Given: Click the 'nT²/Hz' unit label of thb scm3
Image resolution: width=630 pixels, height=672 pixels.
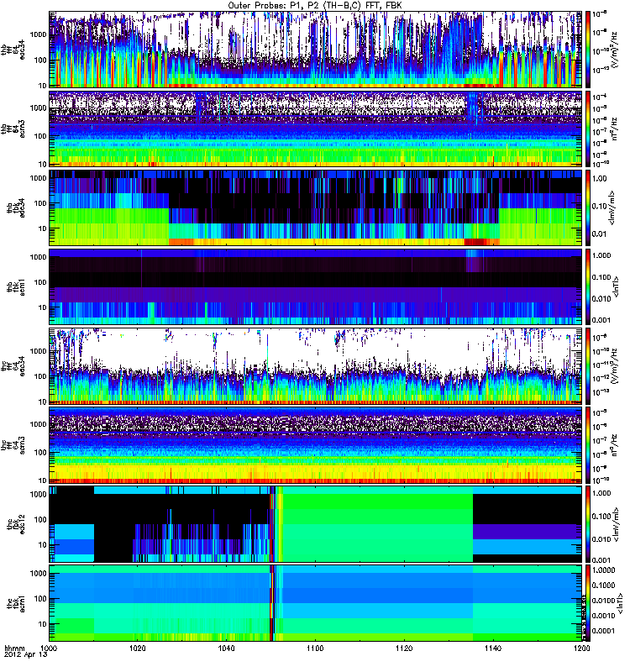Looking at the screenshot, I should click(x=615, y=129).
